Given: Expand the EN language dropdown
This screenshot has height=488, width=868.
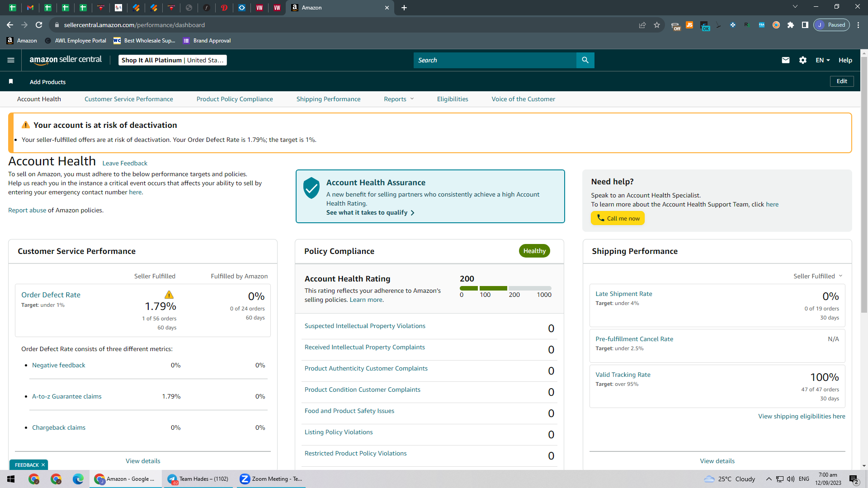Looking at the screenshot, I should tap(823, 60).
